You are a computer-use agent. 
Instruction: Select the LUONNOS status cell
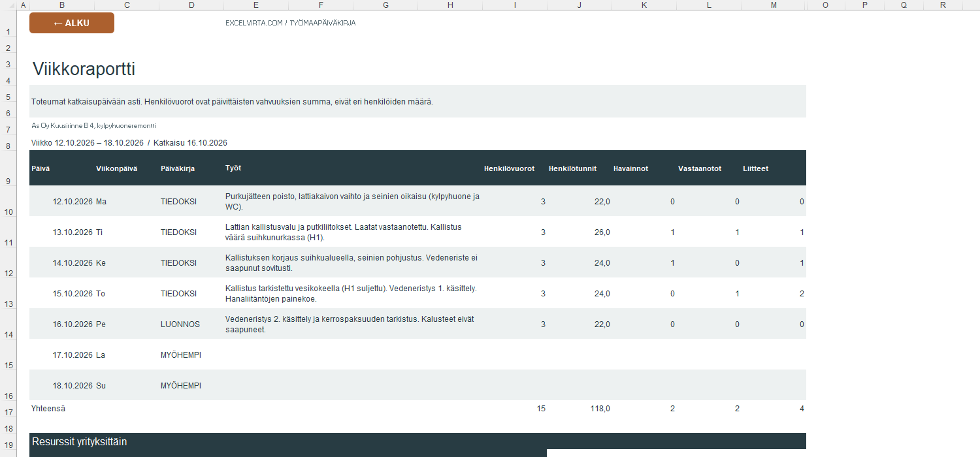[180, 324]
